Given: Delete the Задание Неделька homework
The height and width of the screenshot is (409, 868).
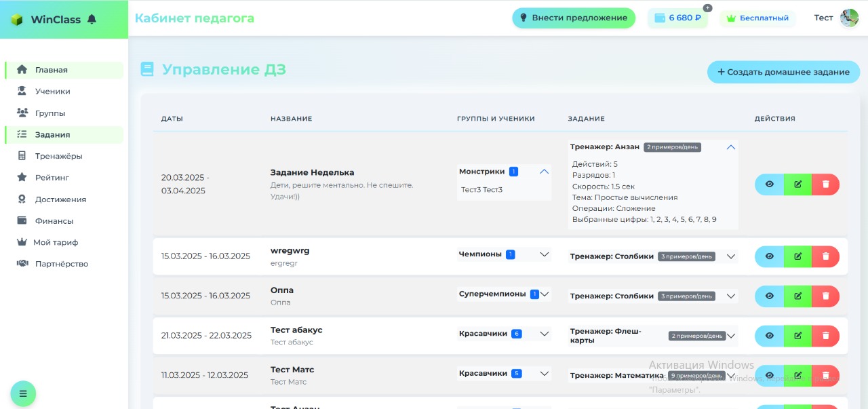Looking at the screenshot, I should click(x=825, y=184).
